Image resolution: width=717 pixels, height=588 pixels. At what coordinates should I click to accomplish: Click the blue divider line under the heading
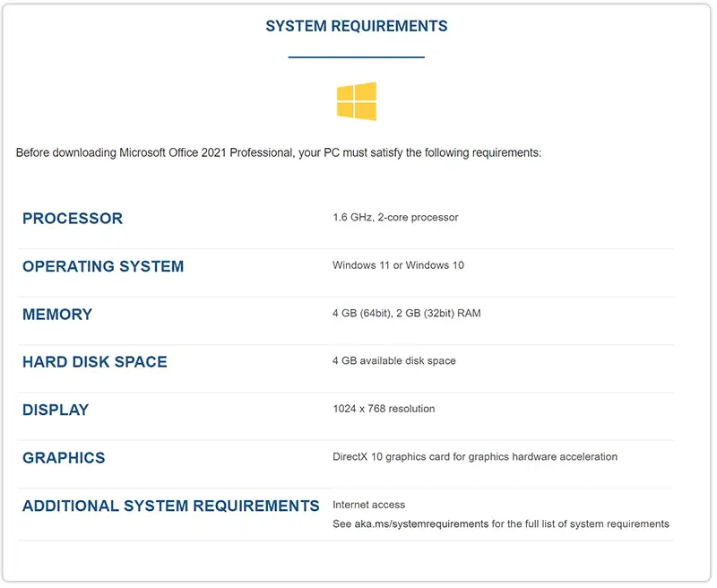click(357, 57)
